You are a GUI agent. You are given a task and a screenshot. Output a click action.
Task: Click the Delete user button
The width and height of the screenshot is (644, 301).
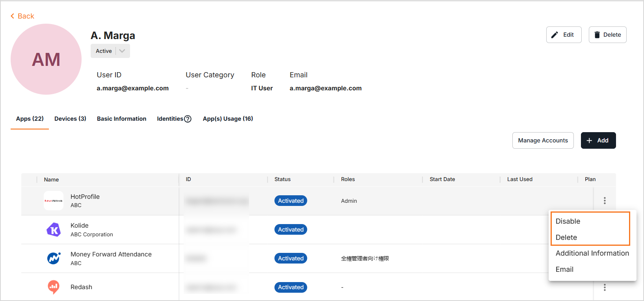point(607,35)
